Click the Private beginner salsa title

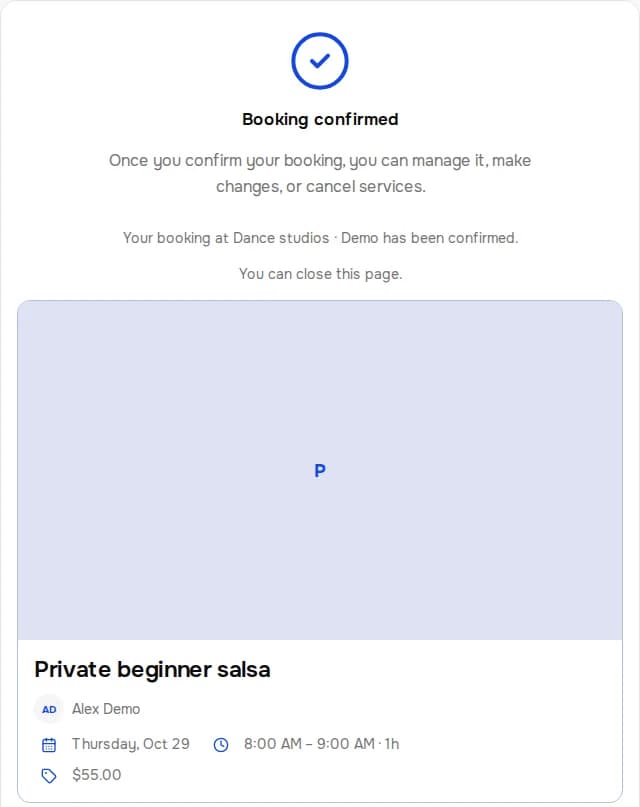point(152,670)
